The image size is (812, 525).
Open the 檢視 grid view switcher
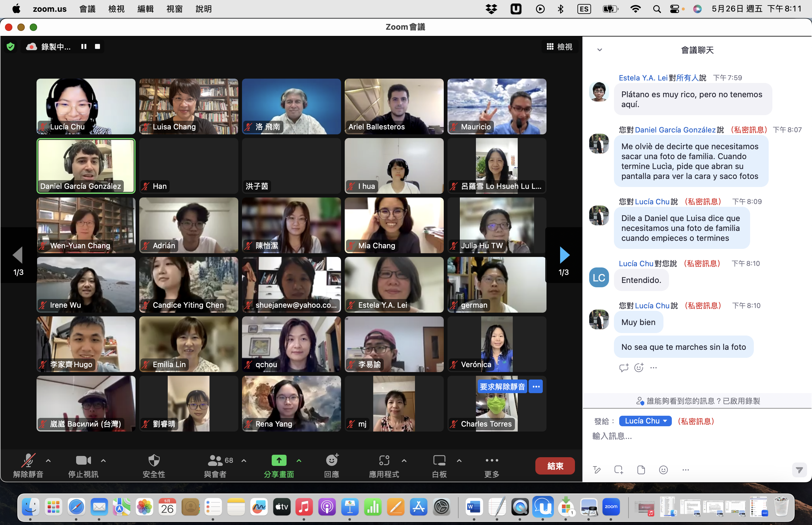click(559, 47)
